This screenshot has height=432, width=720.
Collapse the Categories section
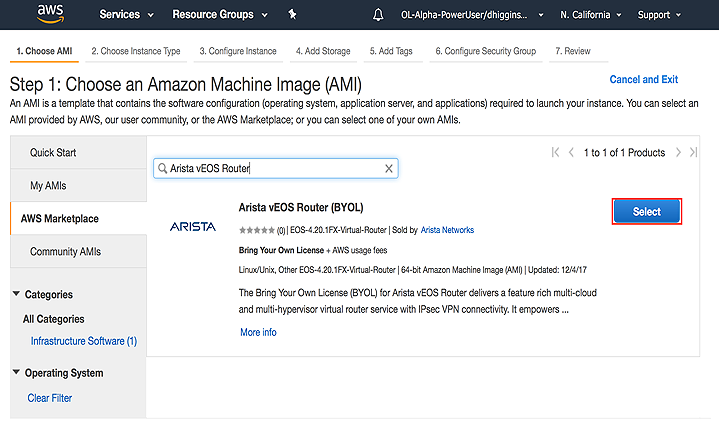(x=16, y=294)
